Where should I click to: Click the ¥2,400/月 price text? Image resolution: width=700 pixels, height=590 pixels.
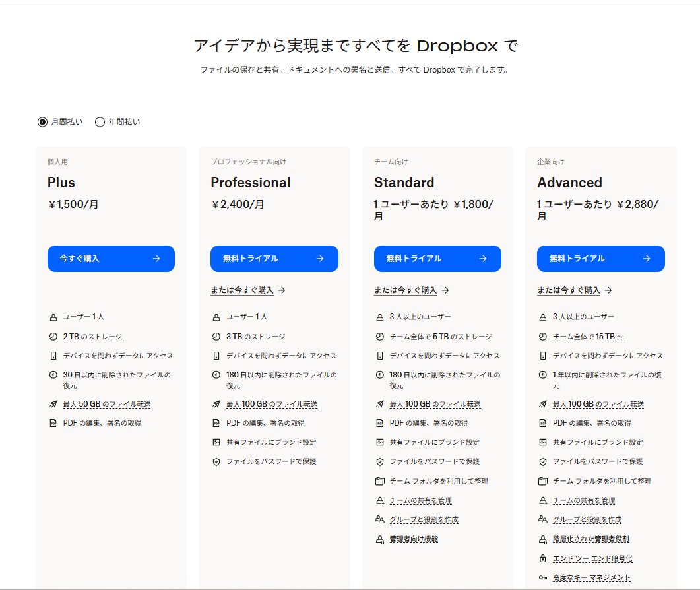(238, 205)
